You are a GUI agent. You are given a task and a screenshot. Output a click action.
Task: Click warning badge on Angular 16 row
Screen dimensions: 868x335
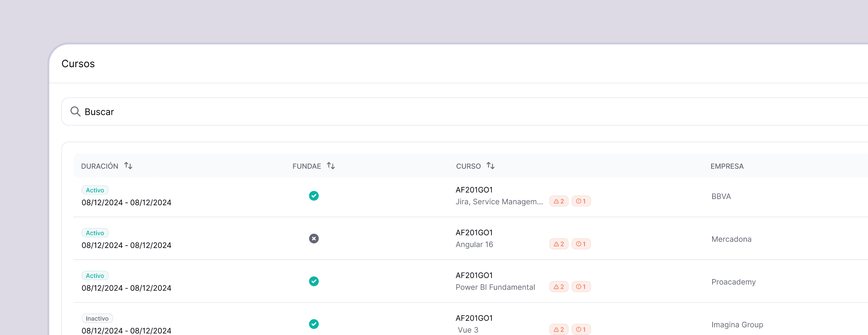pos(559,244)
